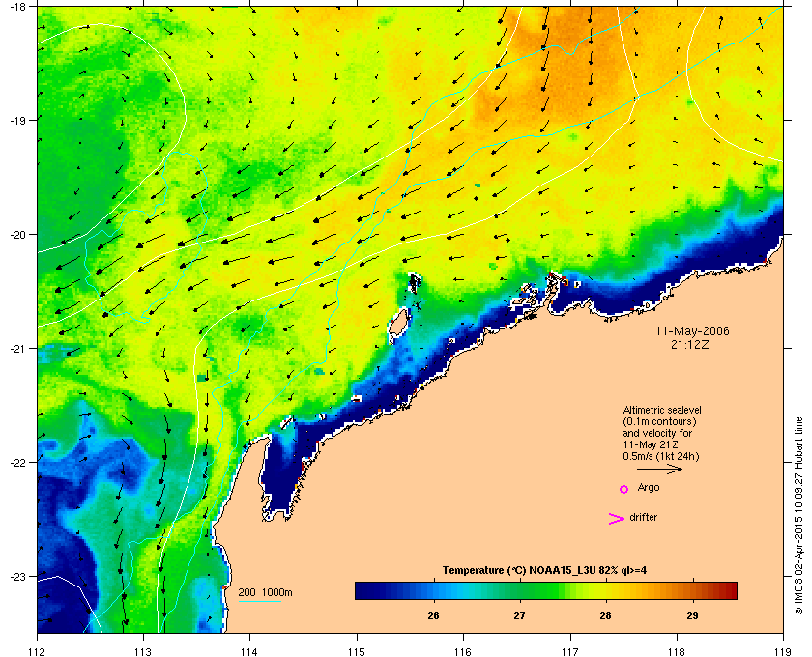Click the longitude axis label 113
Screen dimensions: 812x657
pyautogui.click(x=143, y=652)
